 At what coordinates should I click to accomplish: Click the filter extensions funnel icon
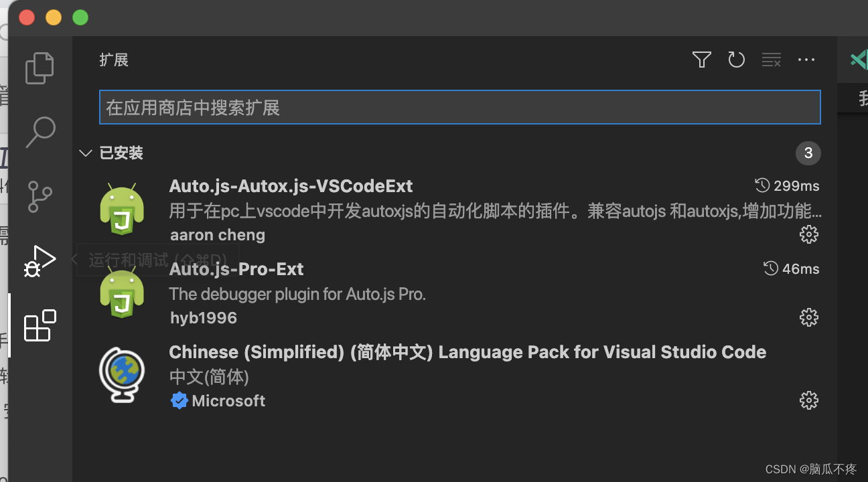pyautogui.click(x=701, y=60)
